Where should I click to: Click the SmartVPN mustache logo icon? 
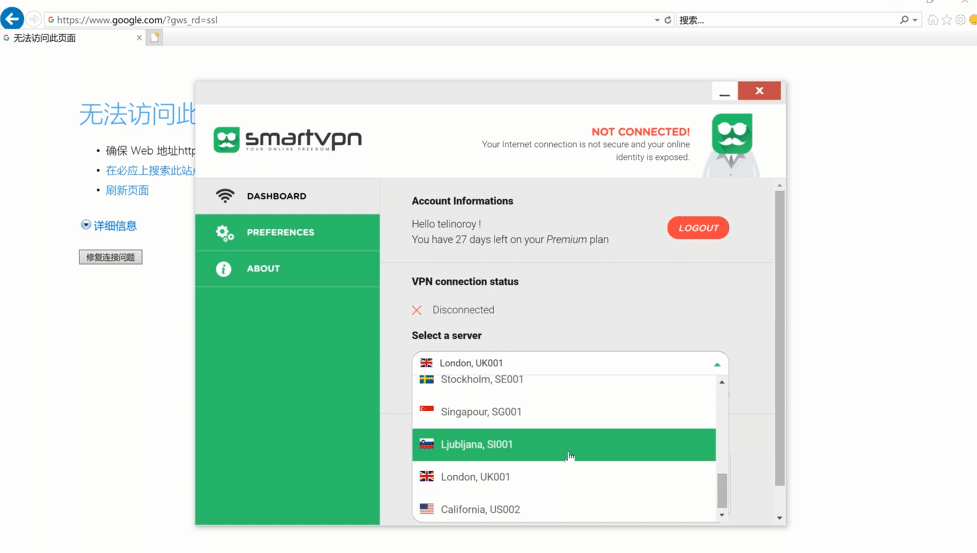[227, 140]
